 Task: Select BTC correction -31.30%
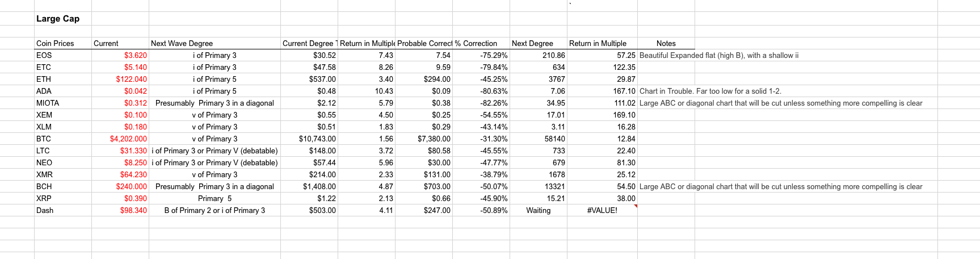(481, 139)
